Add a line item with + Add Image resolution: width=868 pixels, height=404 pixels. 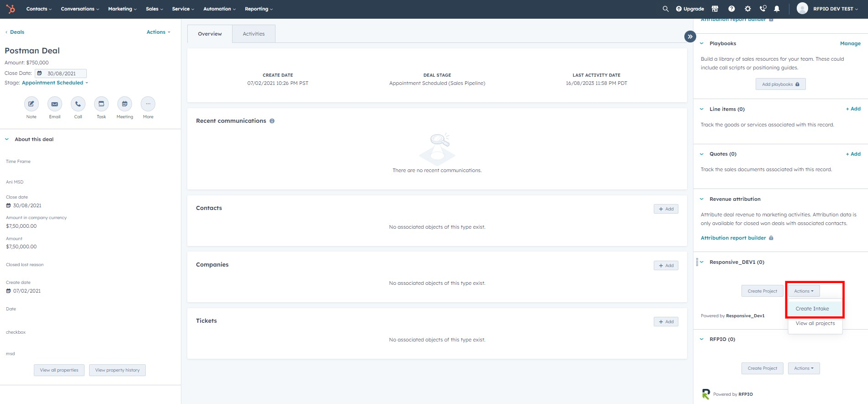[x=853, y=109]
